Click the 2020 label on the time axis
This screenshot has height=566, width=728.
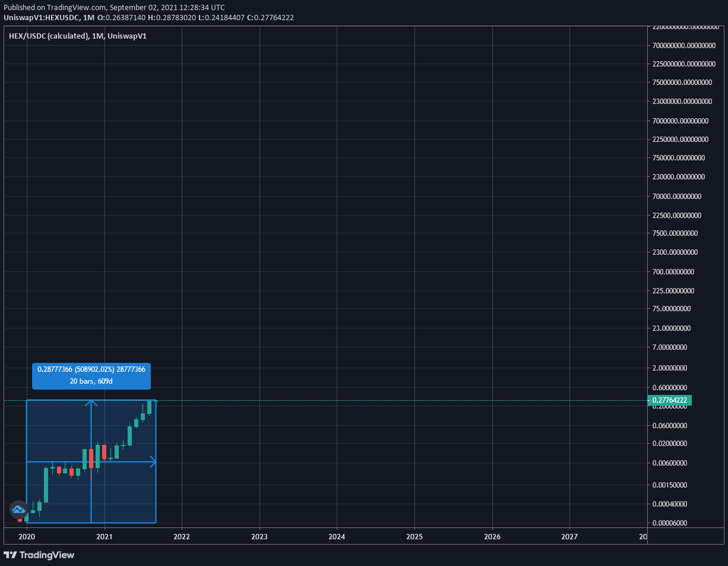(27, 537)
